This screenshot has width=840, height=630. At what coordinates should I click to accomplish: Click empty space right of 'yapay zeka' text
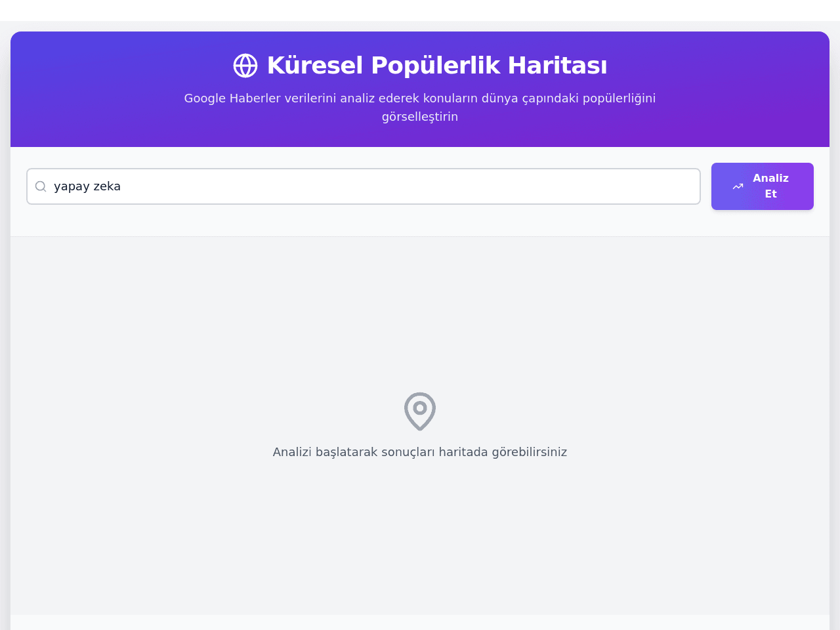[407, 186]
